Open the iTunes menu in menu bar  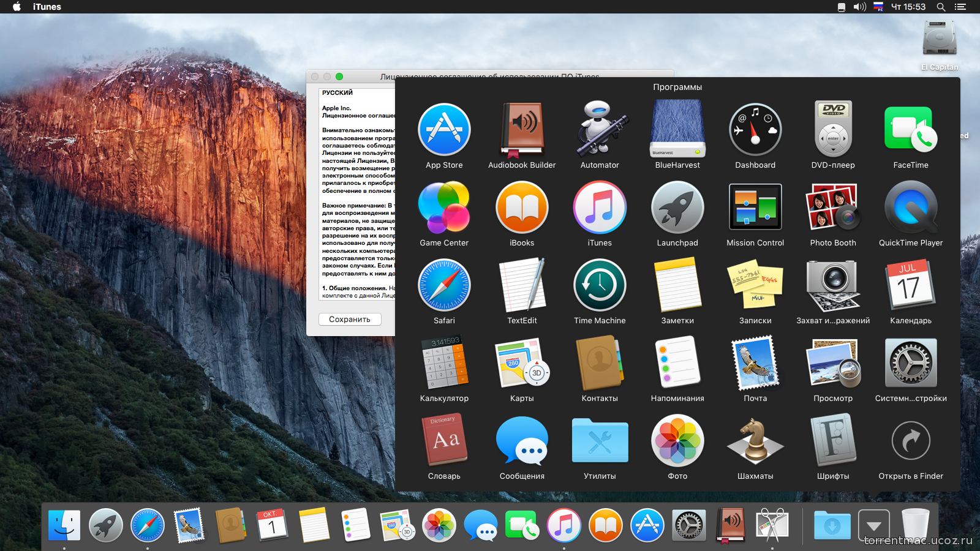47,7
